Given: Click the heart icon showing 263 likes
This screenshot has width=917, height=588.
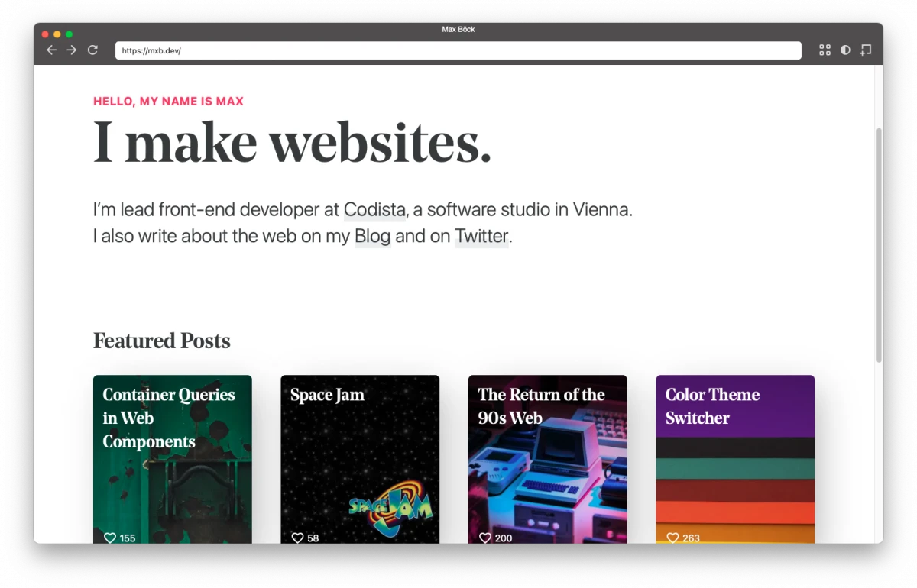Looking at the screenshot, I should [x=672, y=538].
